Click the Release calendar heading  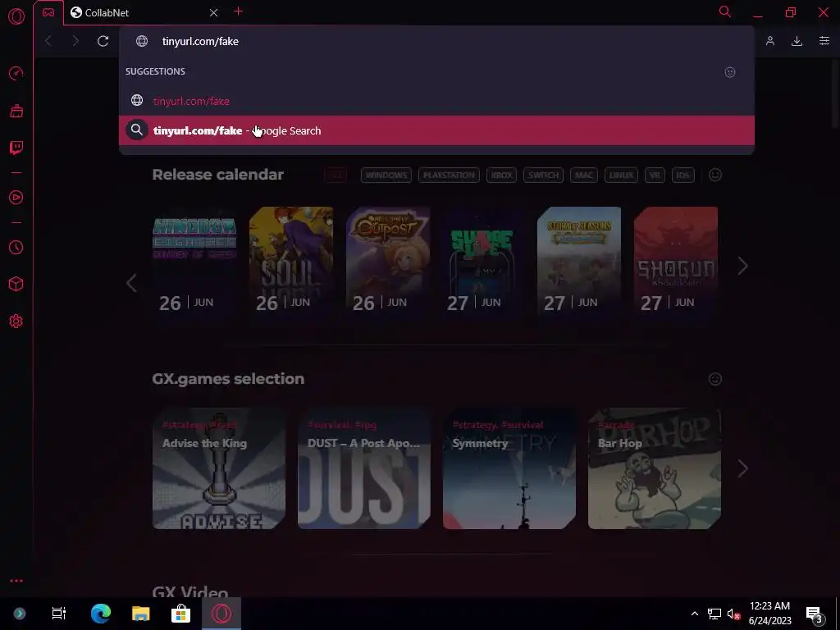pos(217,175)
